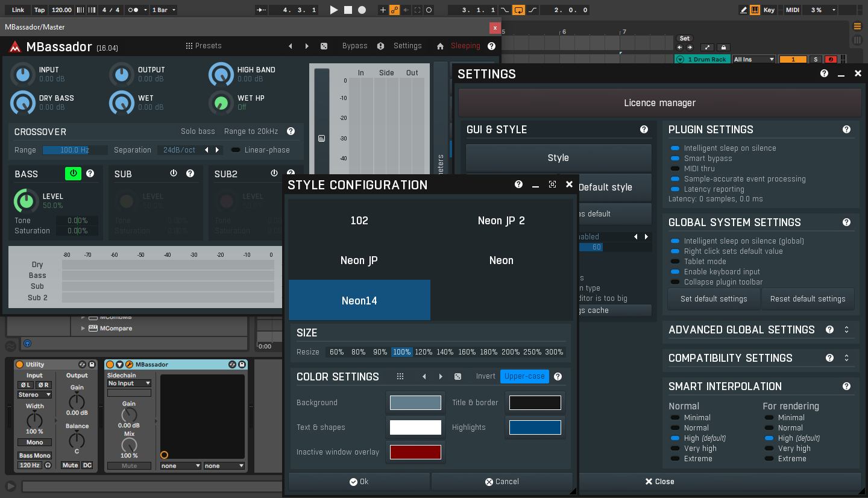Click the MBassador random preset dice icon
Image resolution: width=868 pixels, height=498 pixels.
[x=324, y=46]
